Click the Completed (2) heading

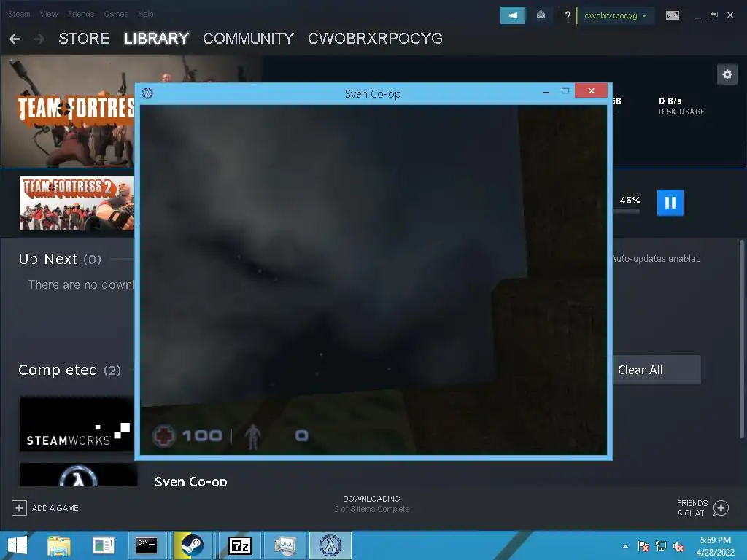69,370
